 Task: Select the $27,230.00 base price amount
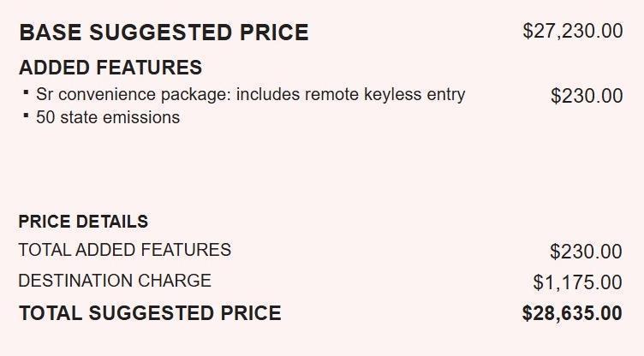point(572,31)
